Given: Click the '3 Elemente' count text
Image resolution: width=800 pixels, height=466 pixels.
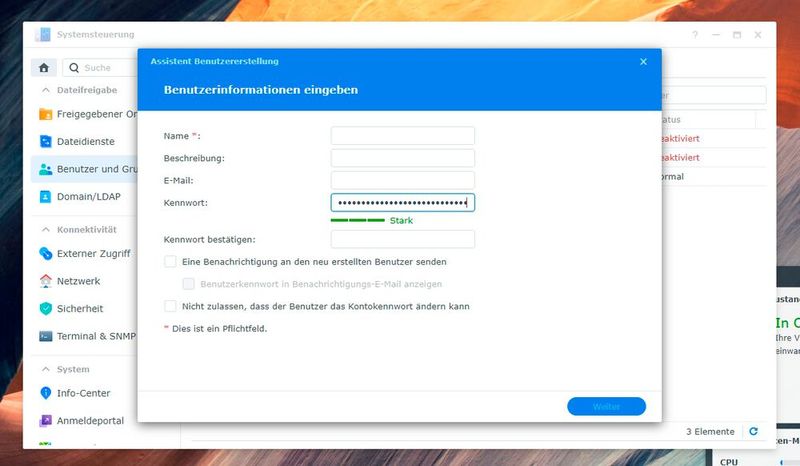Looking at the screenshot, I should coord(710,431).
